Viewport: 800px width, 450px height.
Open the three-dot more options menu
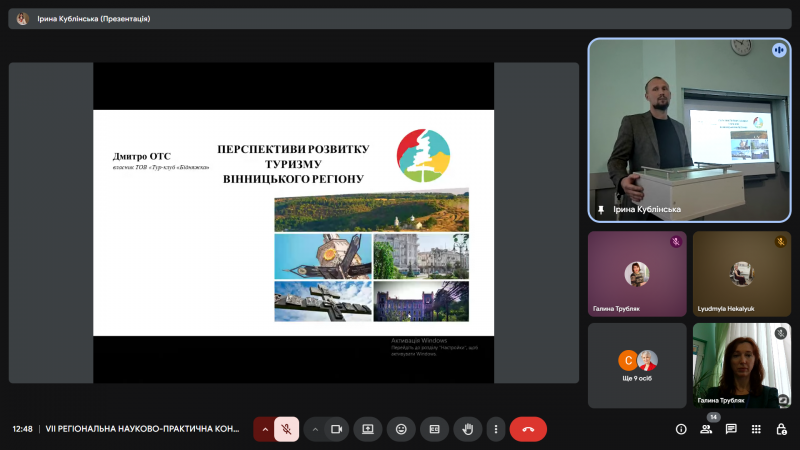pyautogui.click(x=495, y=429)
